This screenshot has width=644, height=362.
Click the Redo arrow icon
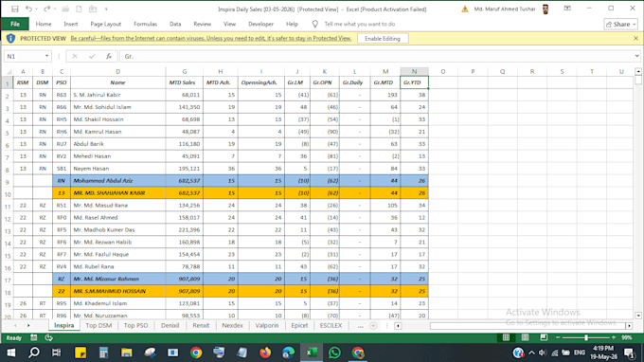click(x=46, y=9)
